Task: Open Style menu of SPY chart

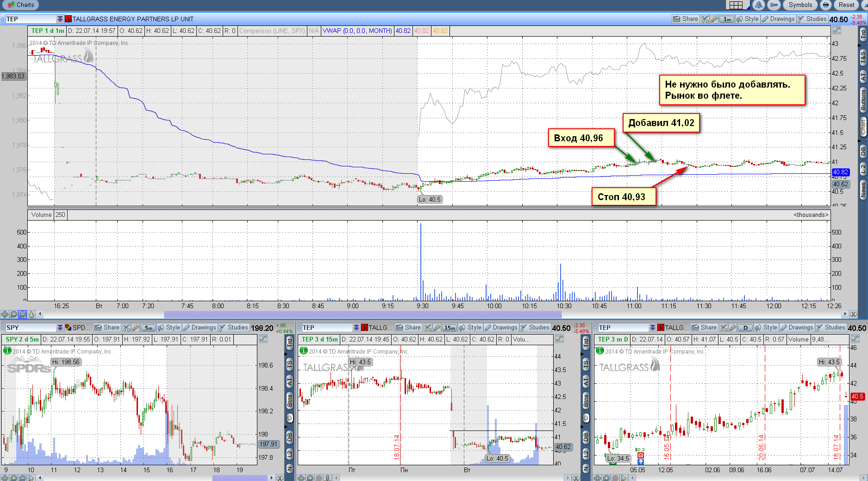Action: [169, 328]
